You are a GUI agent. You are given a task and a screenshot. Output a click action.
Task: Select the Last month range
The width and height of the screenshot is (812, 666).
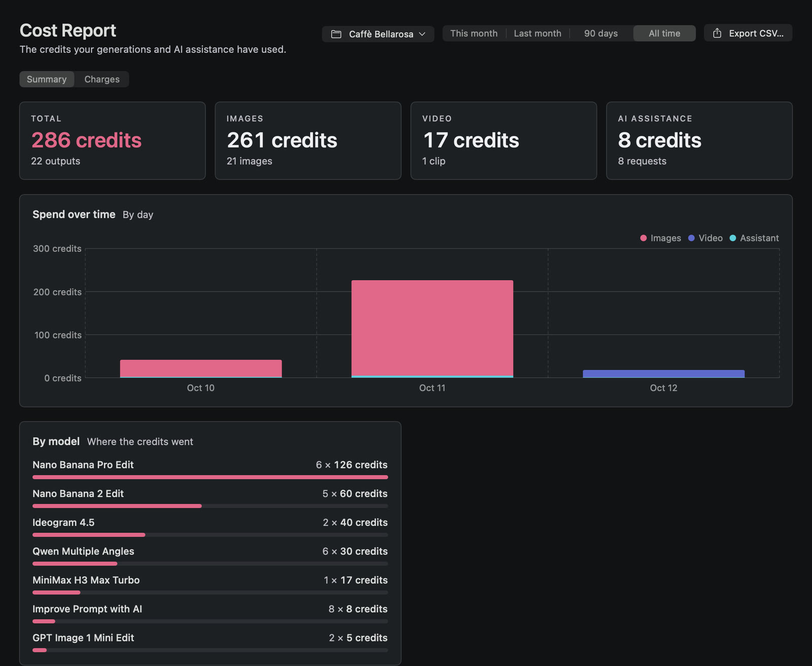[537, 33]
